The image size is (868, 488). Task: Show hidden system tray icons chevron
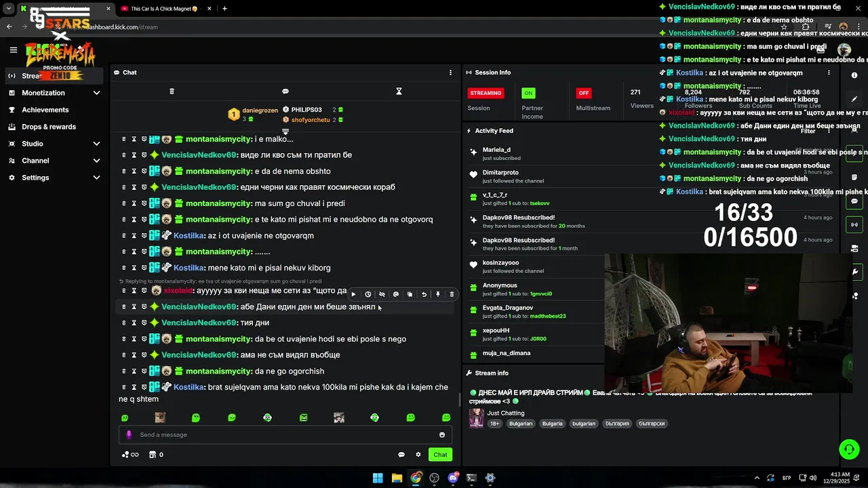point(757,478)
